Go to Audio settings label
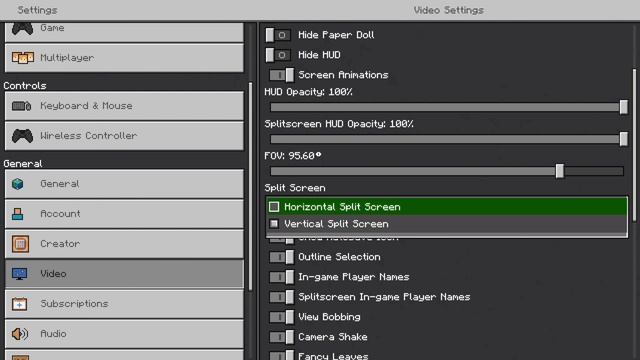The height and width of the screenshot is (360, 640). click(53, 333)
